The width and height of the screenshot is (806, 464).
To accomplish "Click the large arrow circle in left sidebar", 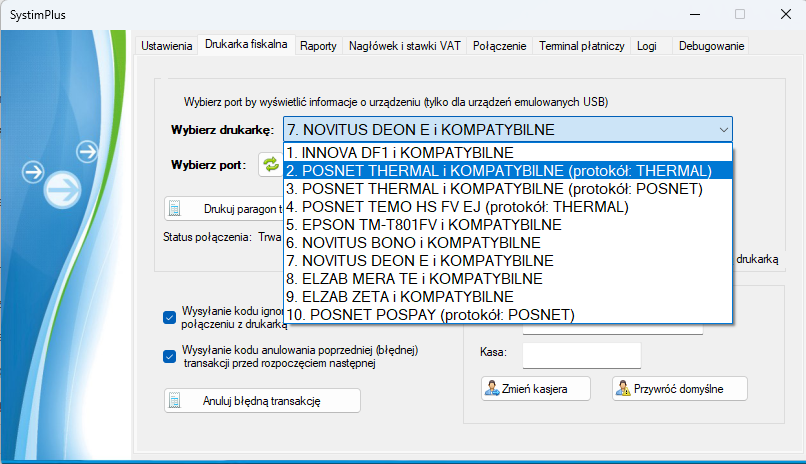I will click(63, 187).
